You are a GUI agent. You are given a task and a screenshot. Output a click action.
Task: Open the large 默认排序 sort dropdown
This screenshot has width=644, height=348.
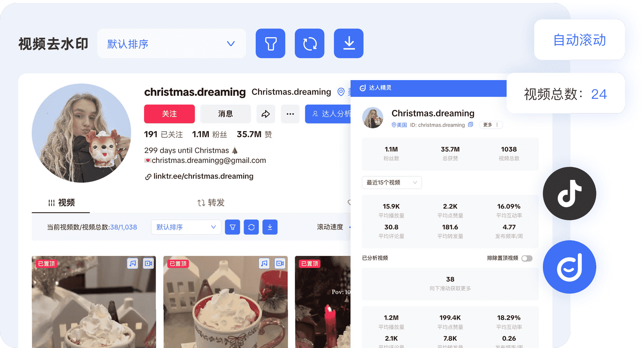coord(171,44)
